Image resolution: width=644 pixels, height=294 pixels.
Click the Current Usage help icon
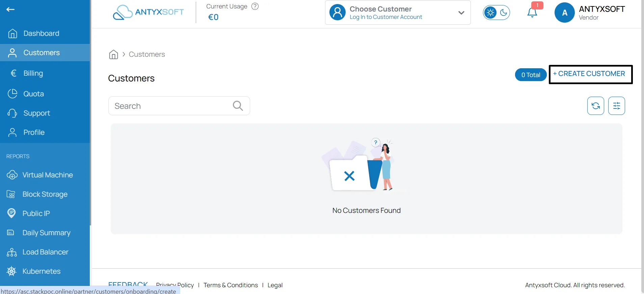point(255,6)
